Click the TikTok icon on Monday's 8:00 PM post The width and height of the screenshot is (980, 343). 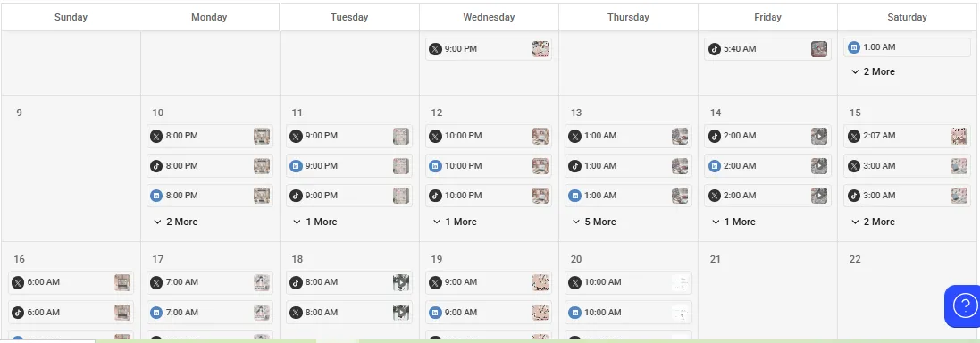point(156,166)
